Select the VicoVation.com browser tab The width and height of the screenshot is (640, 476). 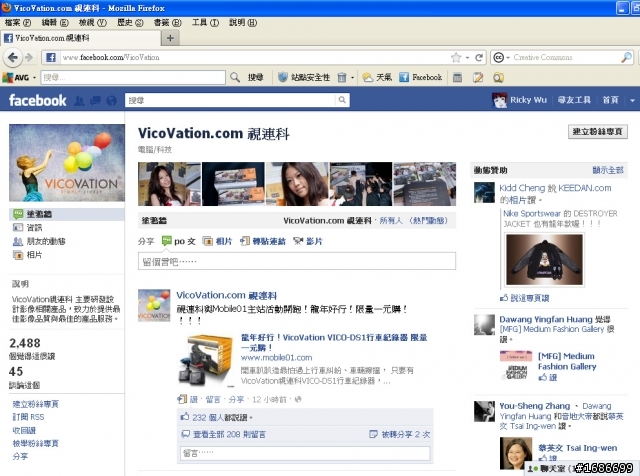pyautogui.click(x=81, y=38)
